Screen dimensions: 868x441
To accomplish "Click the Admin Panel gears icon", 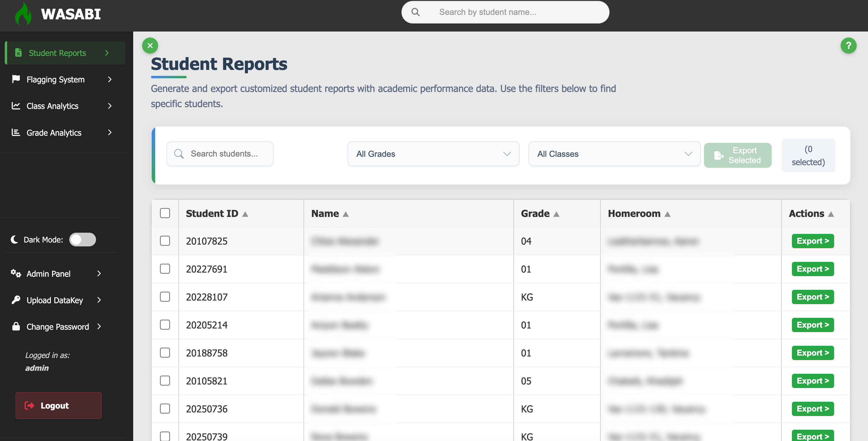I will click(x=16, y=273).
